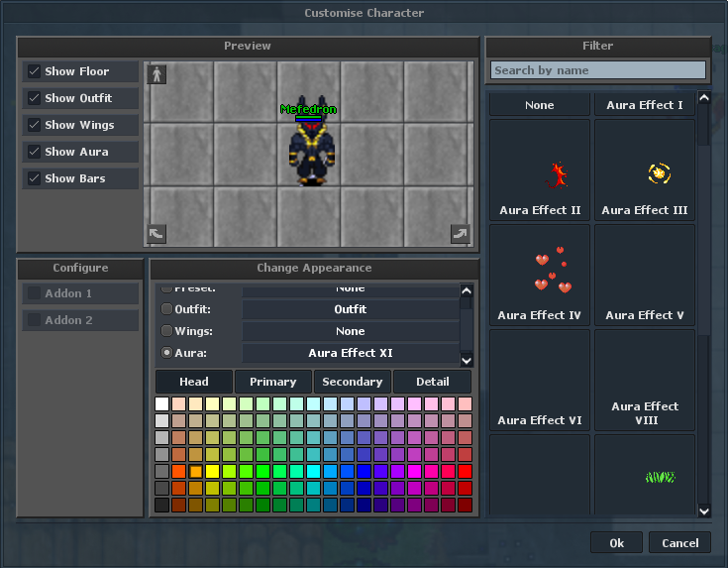Switch to the Primary color tab
Image resolution: width=728 pixels, height=568 pixels.
tap(273, 382)
